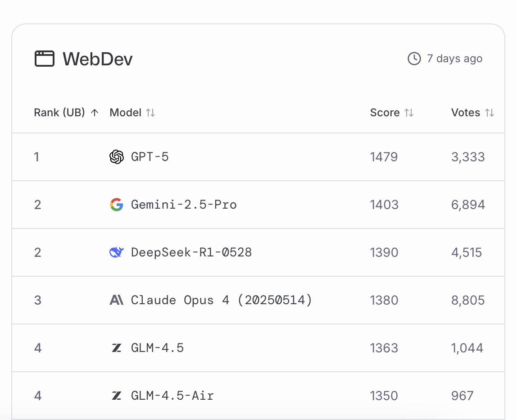
Task: Select DeepSeek-R1-0528 model name
Action: pyautogui.click(x=191, y=252)
